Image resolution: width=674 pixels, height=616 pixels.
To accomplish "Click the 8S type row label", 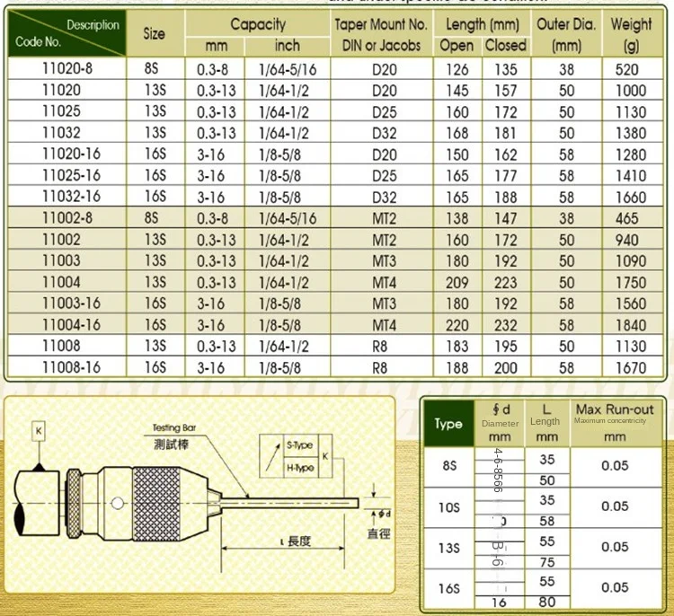I will click(x=449, y=466).
